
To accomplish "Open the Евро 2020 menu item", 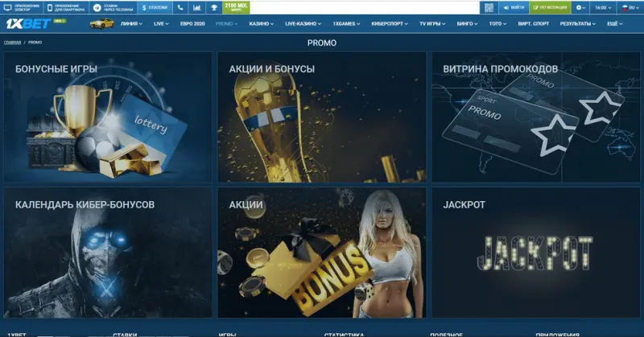I will 192,24.
